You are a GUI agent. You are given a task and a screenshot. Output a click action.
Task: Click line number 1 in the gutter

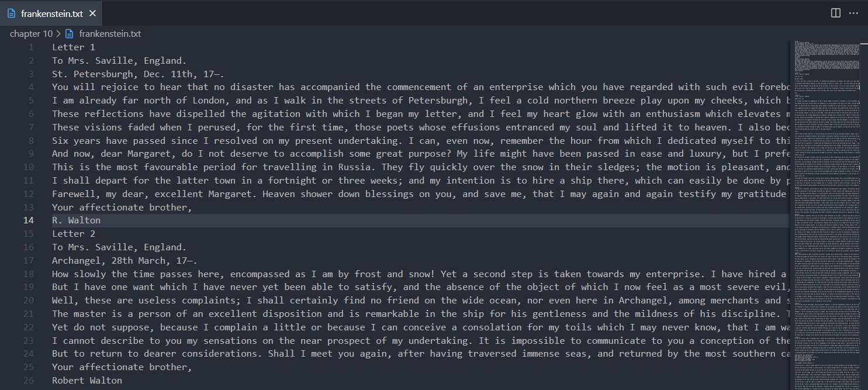coord(31,47)
